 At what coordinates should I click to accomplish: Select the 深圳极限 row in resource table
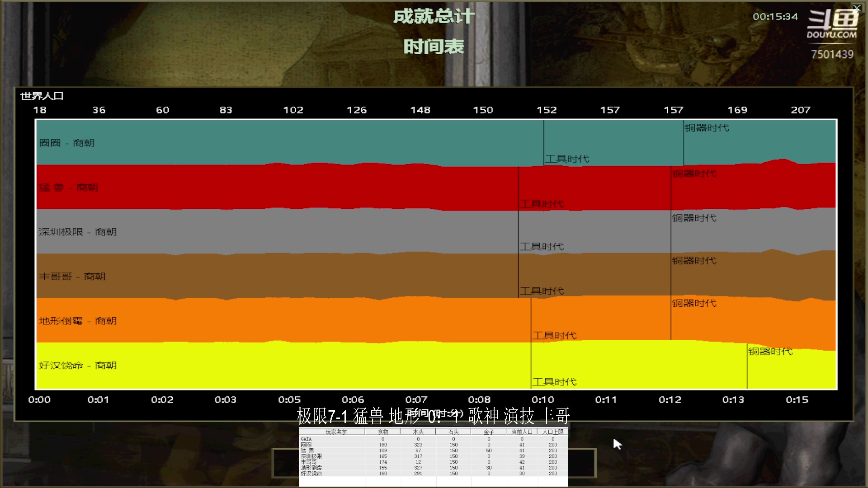tap(434, 456)
